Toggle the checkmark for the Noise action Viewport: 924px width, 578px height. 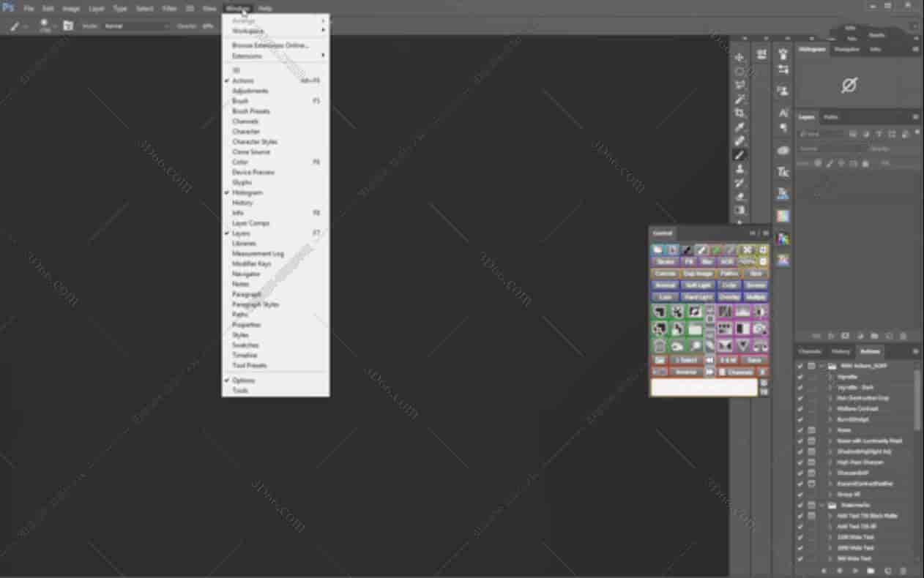(x=800, y=430)
